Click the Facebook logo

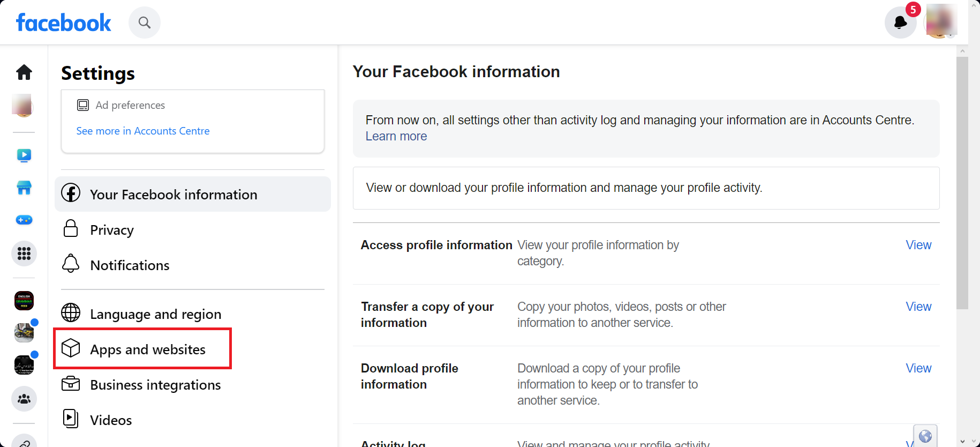[64, 23]
